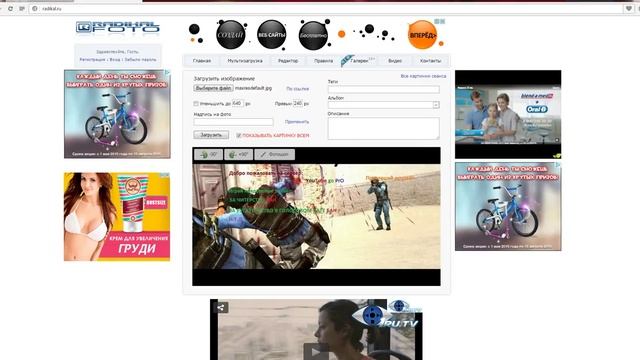The image size is (640, 360).
Task: Click the 'Надпись на фото' caption field
Action: tap(233, 122)
